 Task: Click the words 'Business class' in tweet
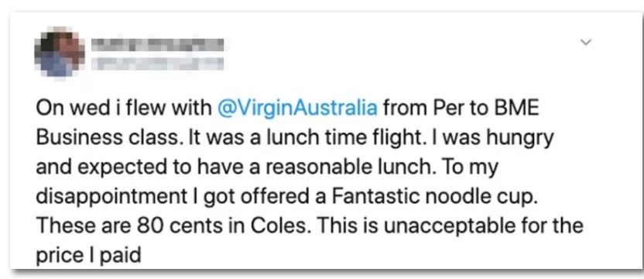pyautogui.click(x=106, y=138)
